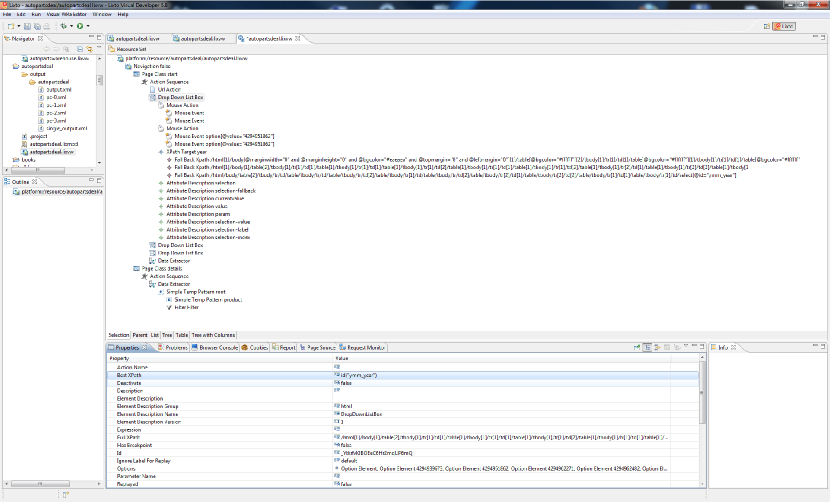
Task: Click the Run button in the toolbar
Action: pos(78,25)
